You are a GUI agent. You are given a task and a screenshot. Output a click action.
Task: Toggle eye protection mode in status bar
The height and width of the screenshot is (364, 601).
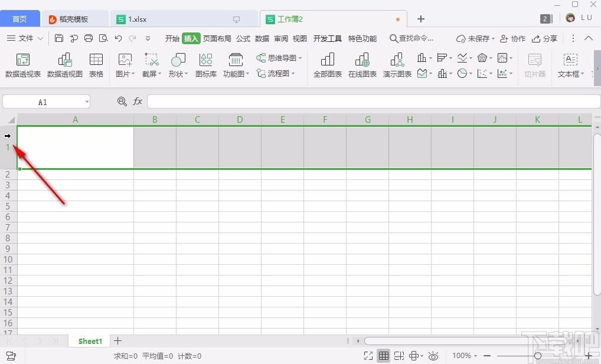tap(433, 356)
